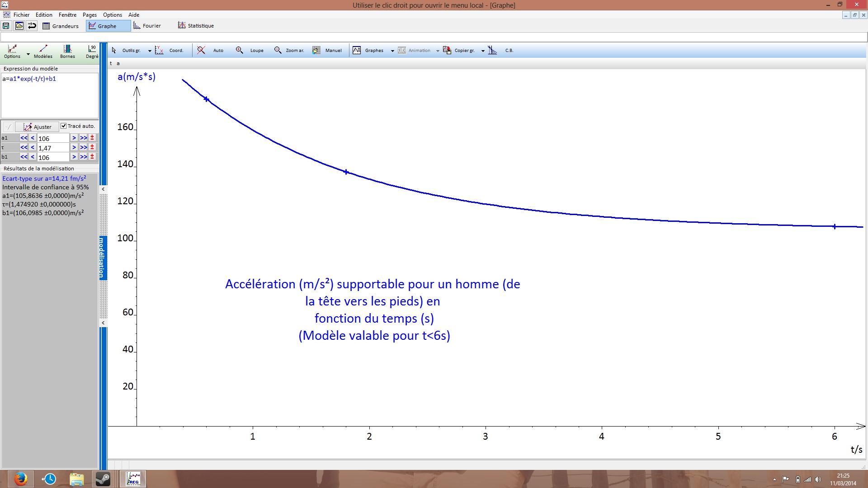868x488 pixels.
Task: Open the Fenêtre menu
Action: tap(67, 15)
